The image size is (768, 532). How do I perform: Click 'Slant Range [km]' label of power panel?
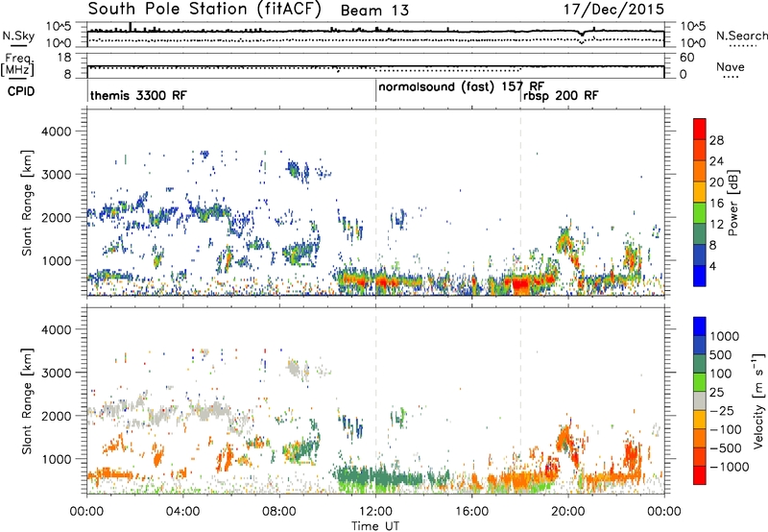[27, 203]
